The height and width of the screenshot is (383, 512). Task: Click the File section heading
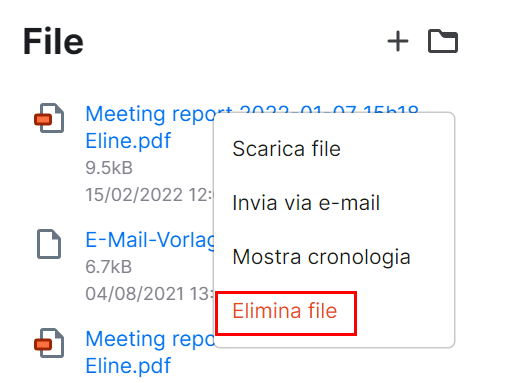[x=53, y=42]
